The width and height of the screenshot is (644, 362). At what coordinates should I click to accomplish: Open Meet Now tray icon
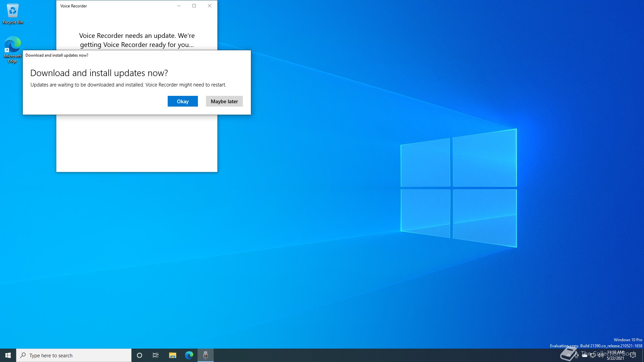click(x=576, y=355)
